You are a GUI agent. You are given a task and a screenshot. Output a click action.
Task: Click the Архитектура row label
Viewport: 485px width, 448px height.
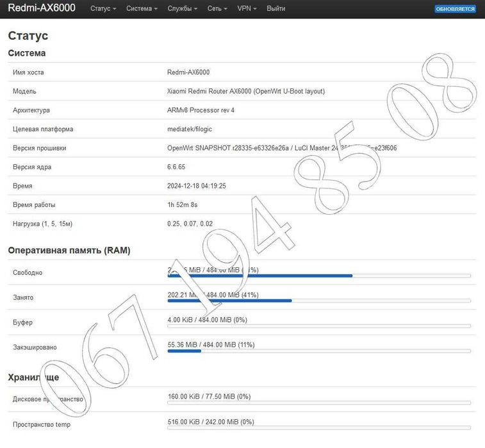(x=31, y=110)
